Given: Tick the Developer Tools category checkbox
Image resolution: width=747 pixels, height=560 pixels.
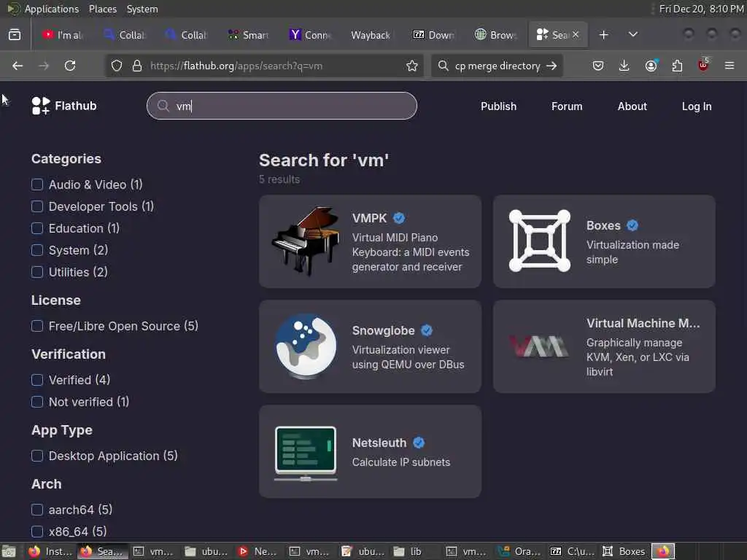Looking at the screenshot, I should (x=37, y=206).
